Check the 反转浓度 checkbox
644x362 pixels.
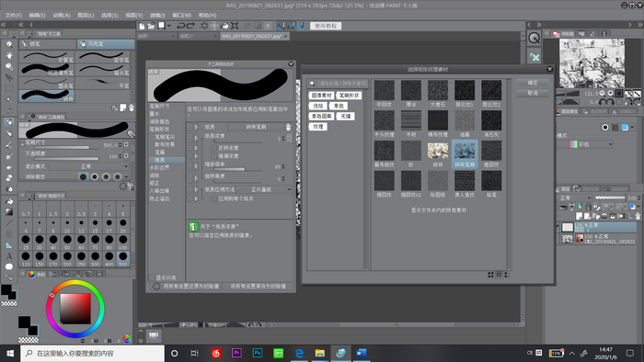(214, 148)
